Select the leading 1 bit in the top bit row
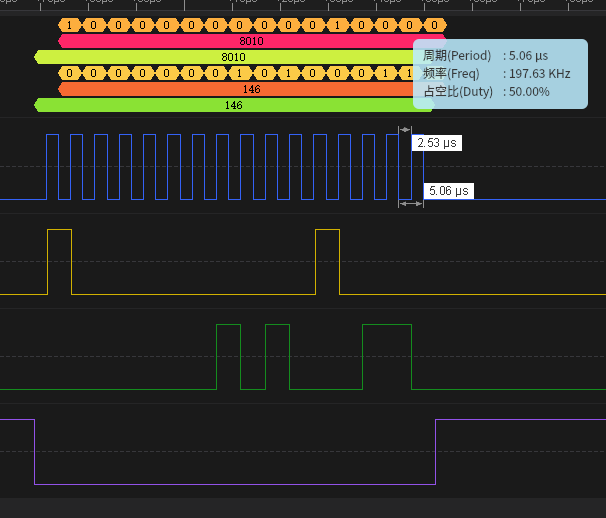 pos(70,26)
